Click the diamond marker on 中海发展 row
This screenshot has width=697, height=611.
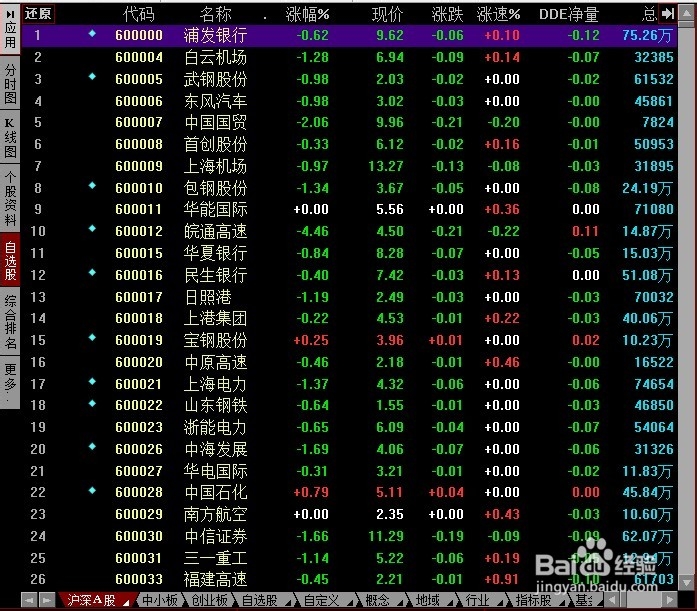tap(92, 446)
